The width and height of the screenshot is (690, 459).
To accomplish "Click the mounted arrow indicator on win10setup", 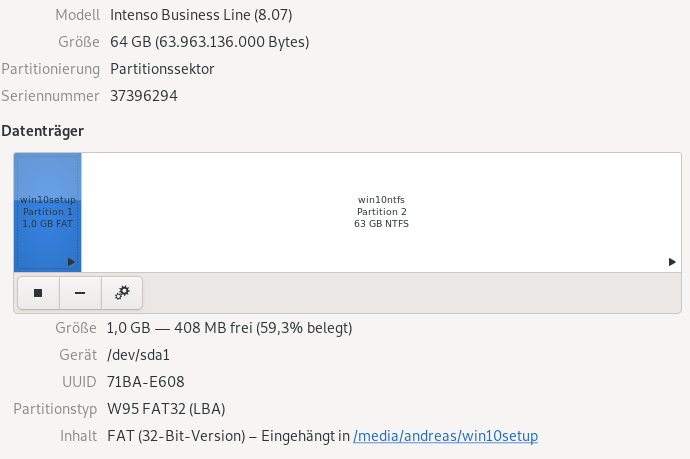I will pos(71,262).
